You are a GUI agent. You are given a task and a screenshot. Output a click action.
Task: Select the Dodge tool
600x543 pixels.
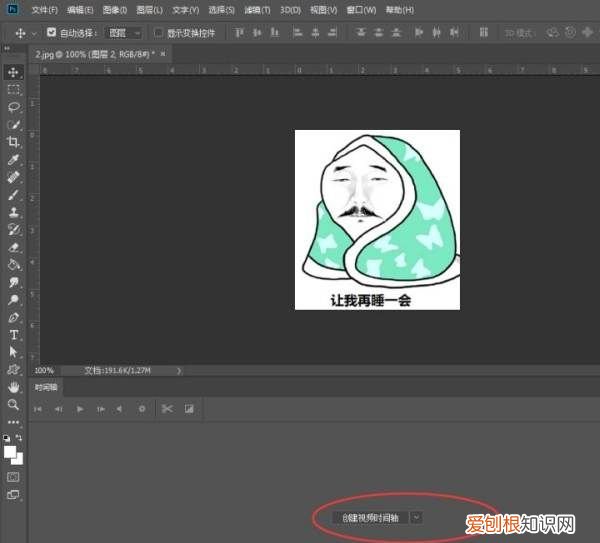[x=13, y=300]
